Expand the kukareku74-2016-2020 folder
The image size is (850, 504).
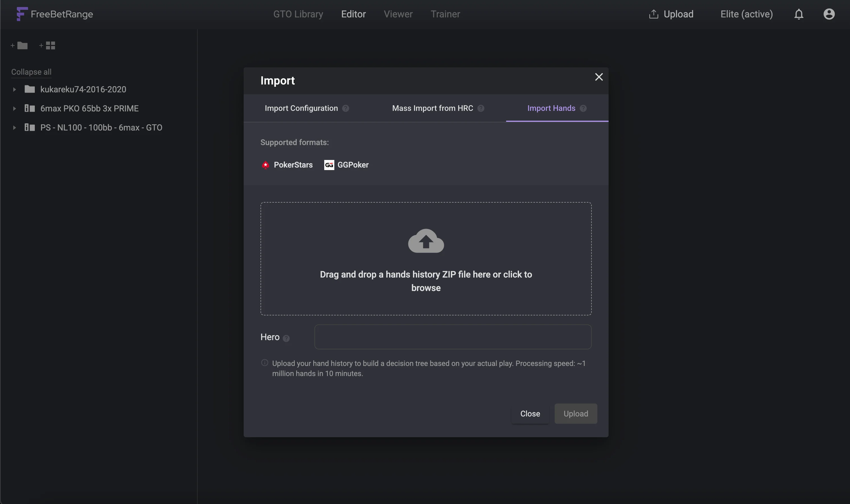[14, 90]
